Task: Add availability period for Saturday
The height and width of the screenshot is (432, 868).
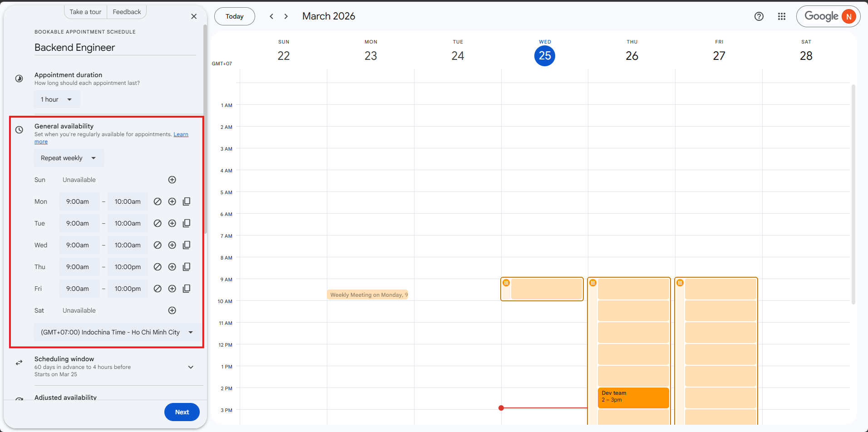Action: tap(172, 310)
